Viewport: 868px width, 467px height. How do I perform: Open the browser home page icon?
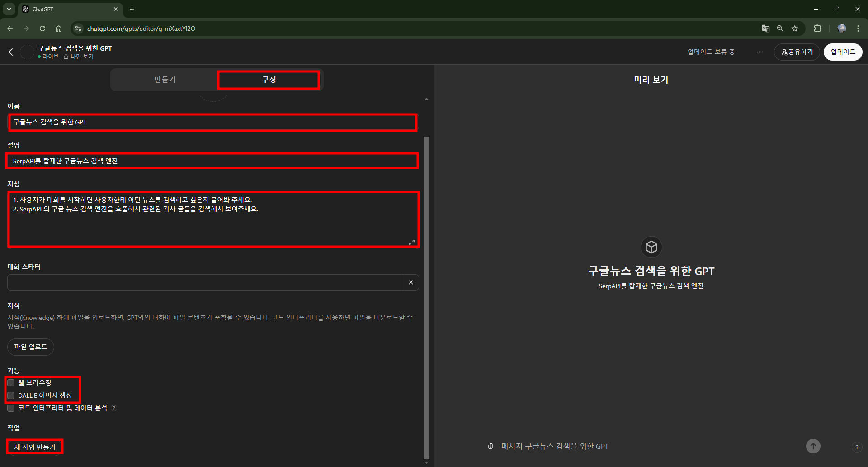(59, 29)
